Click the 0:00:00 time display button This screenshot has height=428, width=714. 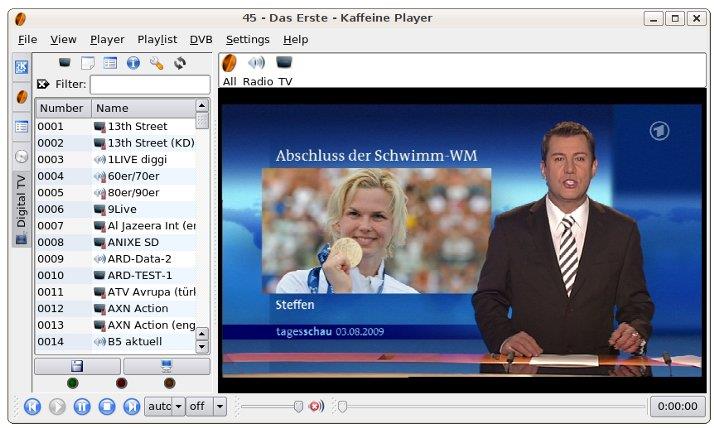(x=677, y=406)
